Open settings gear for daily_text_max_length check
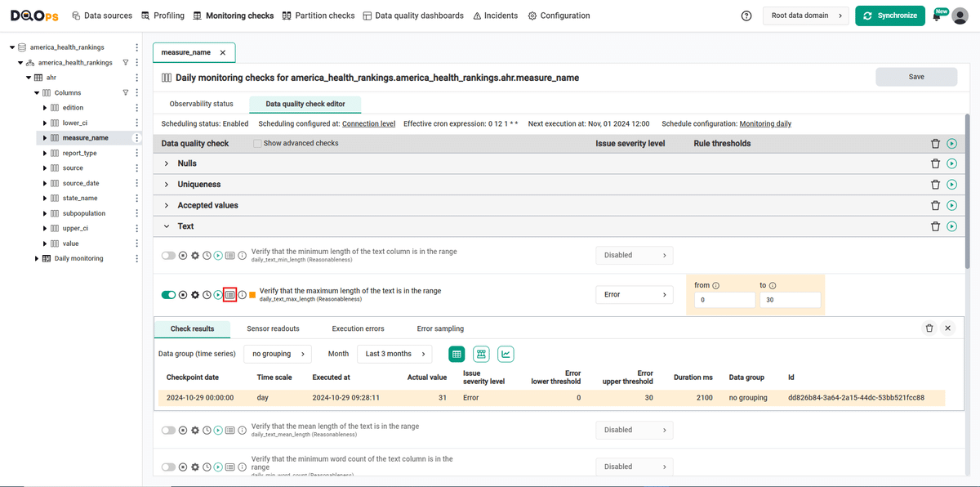The height and width of the screenshot is (487, 980). click(x=195, y=295)
